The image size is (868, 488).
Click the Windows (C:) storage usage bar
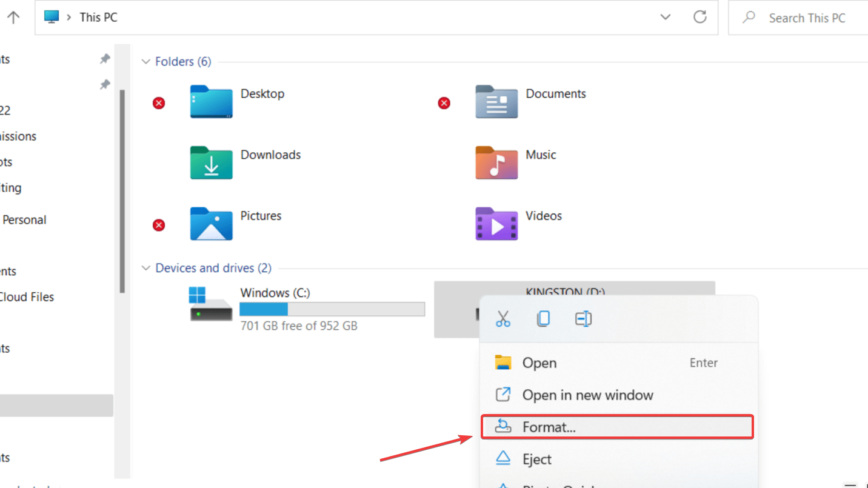point(332,310)
